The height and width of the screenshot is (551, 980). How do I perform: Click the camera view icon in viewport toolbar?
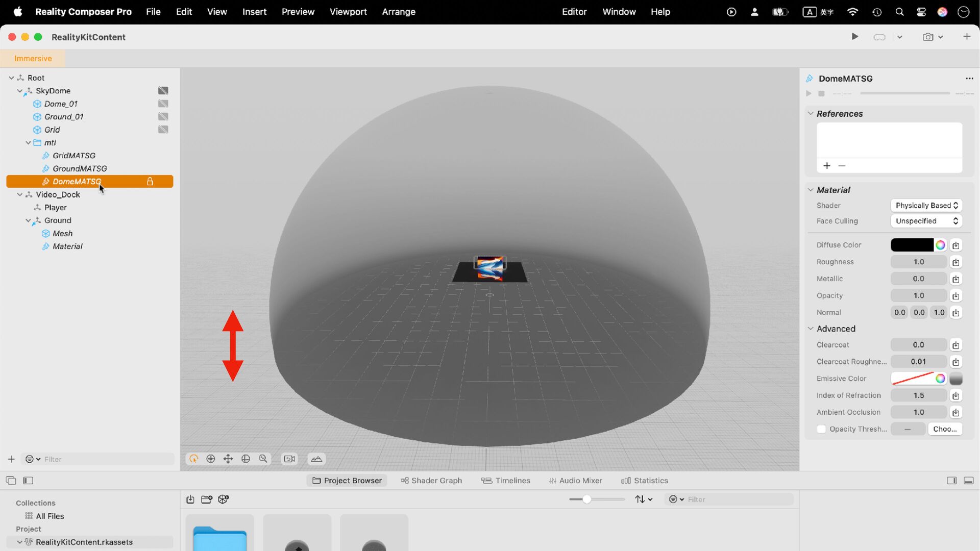click(x=289, y=459)
